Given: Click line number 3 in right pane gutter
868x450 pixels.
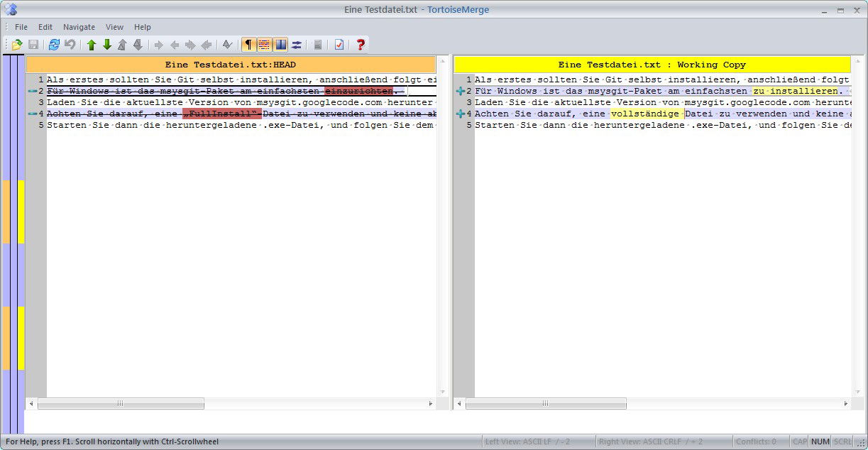Looking at the screenshot, I should tap(469, 102).
